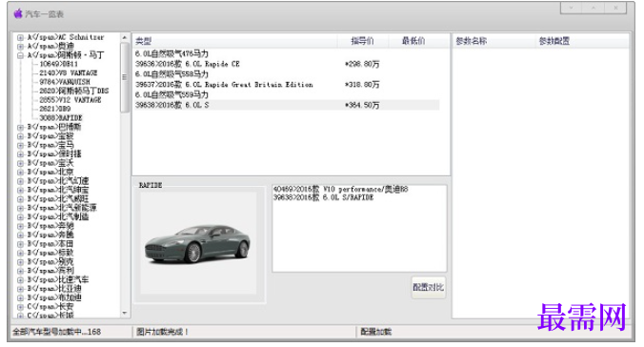Select the V8 VANTAGE model
The image size is (644, 347).
click(69, 72)
